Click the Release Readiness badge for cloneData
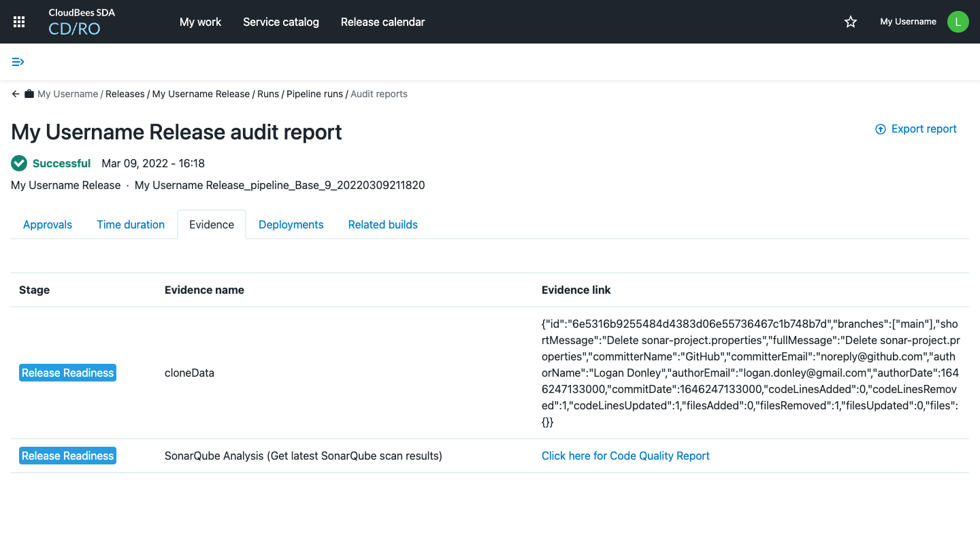Image resolution: width=980 pixels, height=544 pixels. (67, 372)
